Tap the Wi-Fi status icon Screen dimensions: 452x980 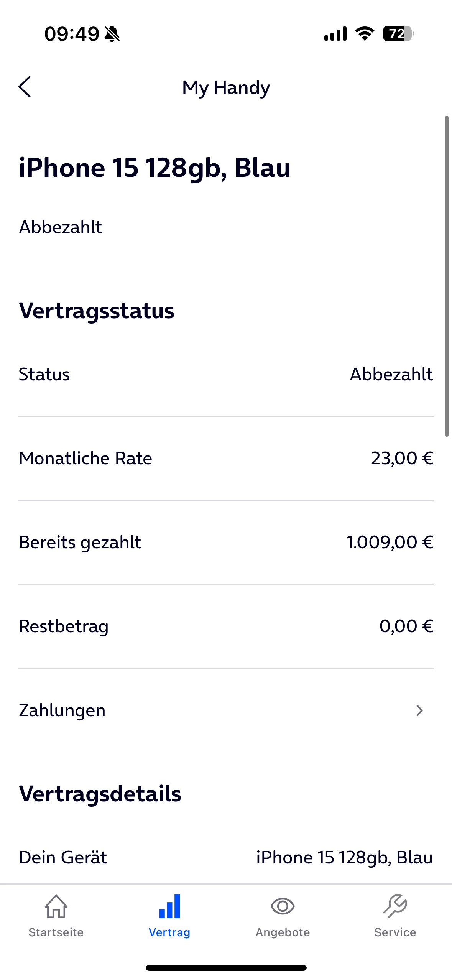pos(365,34)
